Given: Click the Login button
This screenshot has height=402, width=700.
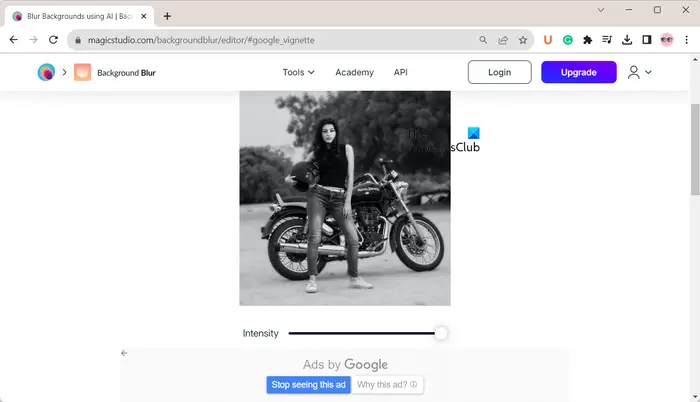Looking at the screenshot, I should coord(500,72).
